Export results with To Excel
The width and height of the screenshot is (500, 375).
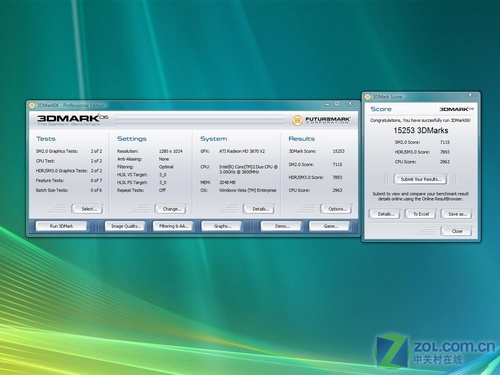[x=421, y=214]
